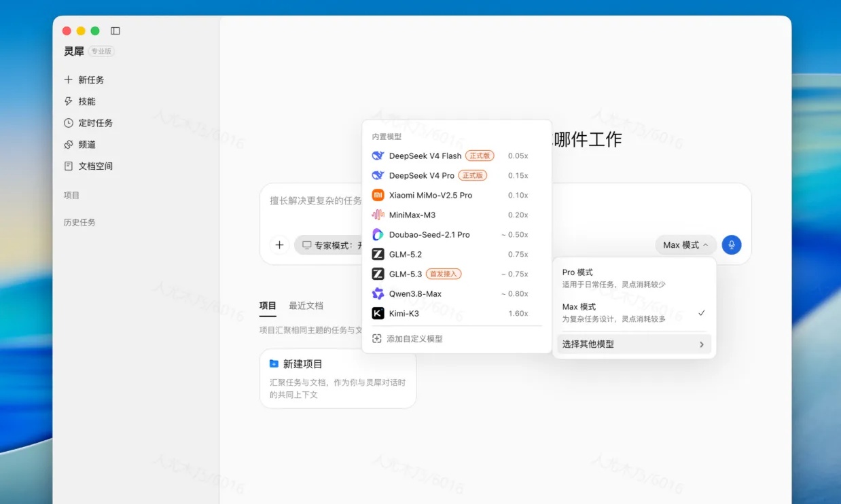Click the 正式版 badge on DeepSeek V4 Flash
The width and height of the screenshot is (841, 504).
[480, 156]
